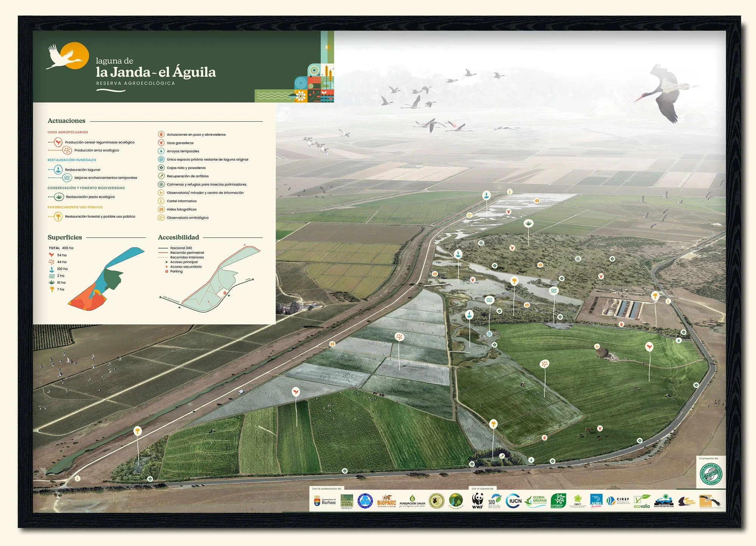This screenshot has height=546, width=756.
Task: Click the Parking marker in the Accesibilidad legend
Action: click(167, 271)
